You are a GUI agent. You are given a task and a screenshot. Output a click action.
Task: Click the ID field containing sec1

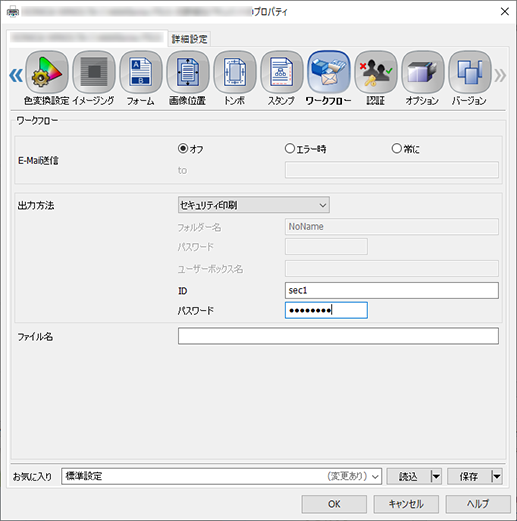[x=392, y=290]
